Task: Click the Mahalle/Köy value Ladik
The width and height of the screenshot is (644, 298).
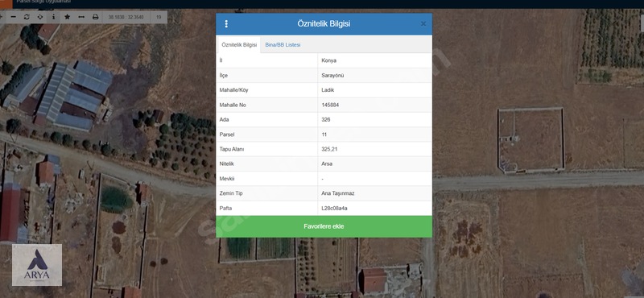Action: click(328, 90)
